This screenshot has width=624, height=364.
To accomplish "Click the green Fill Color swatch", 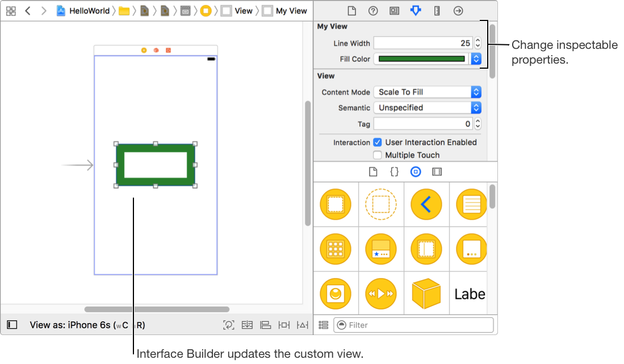I will click(x=421, y=58).
